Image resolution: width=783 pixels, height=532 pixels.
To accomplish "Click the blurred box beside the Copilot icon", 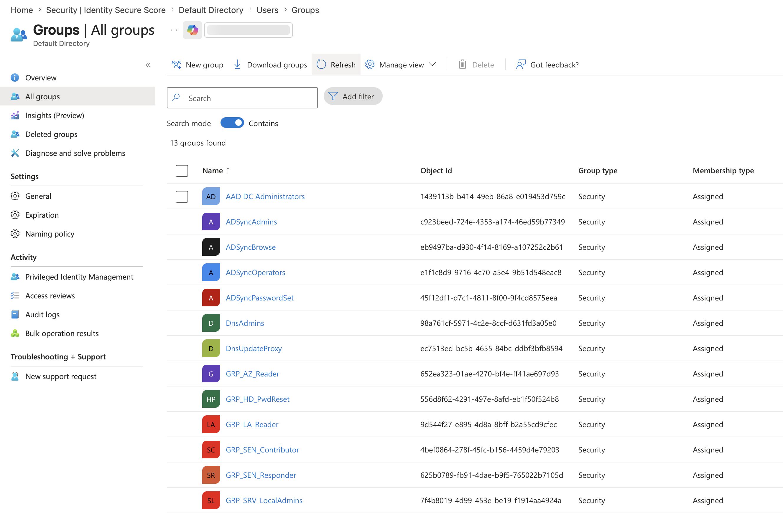I will click(248, 30).
